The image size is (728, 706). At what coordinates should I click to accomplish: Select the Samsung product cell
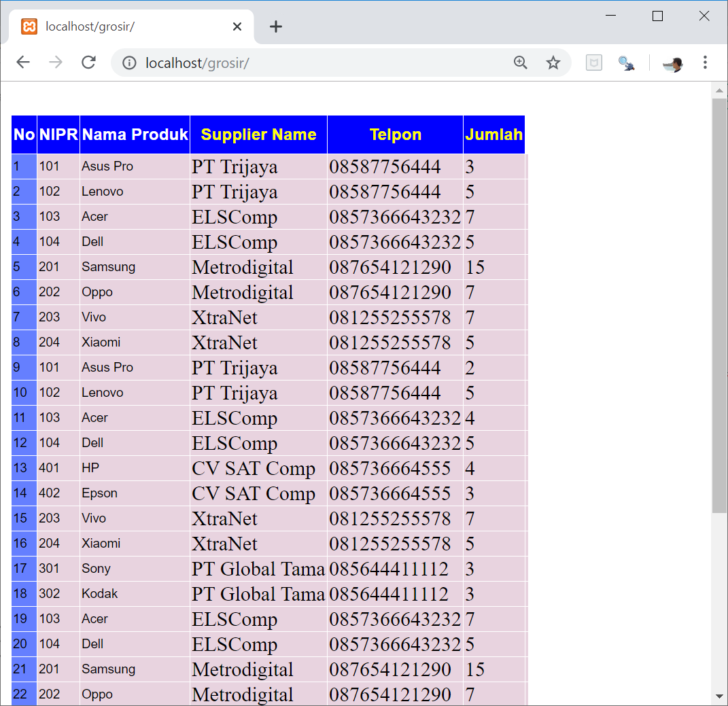point(108,267)
